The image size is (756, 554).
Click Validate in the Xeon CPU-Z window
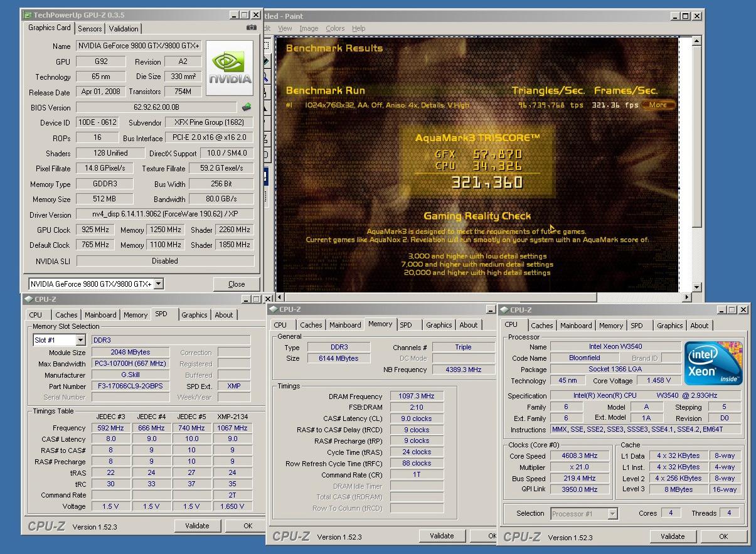click(673, 536)
